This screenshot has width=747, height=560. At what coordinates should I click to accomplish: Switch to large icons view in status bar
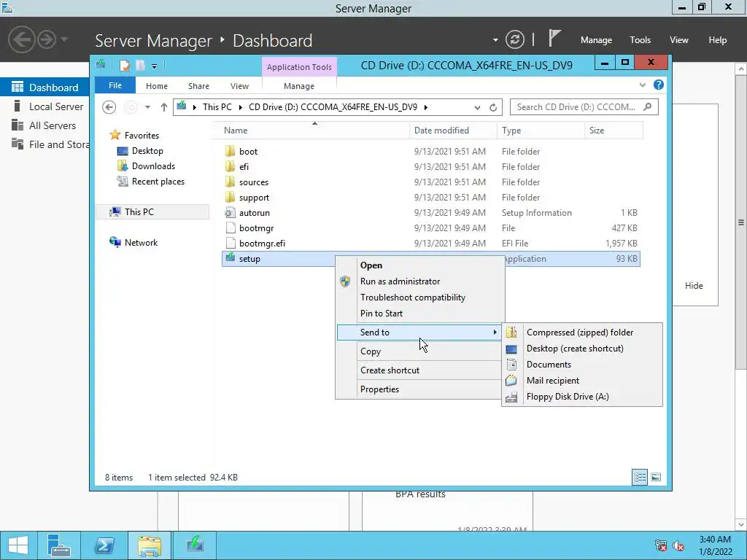click(x=656, y=477)
